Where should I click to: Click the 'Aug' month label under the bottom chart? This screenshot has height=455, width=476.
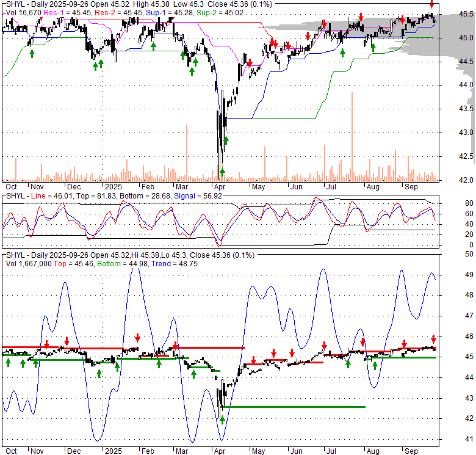[x=373, y=451]
